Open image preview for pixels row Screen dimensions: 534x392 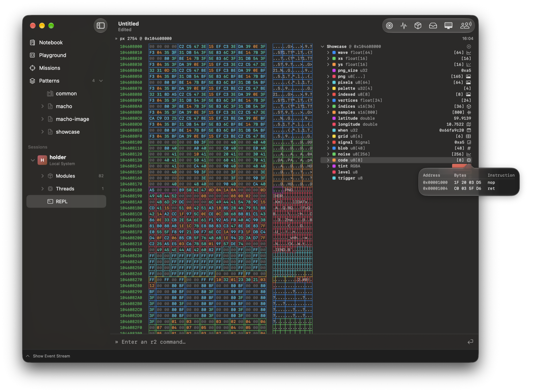(469, 82)
